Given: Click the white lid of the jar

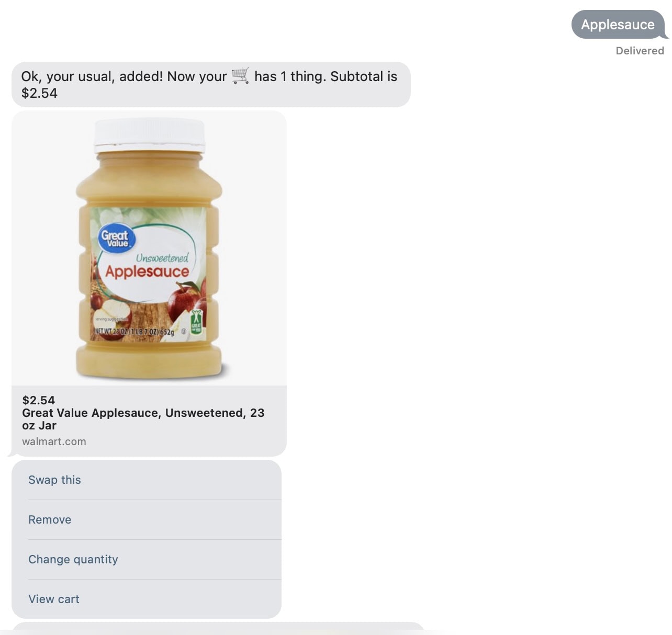Looking at the screenshot, I should [x=149, y=135].
